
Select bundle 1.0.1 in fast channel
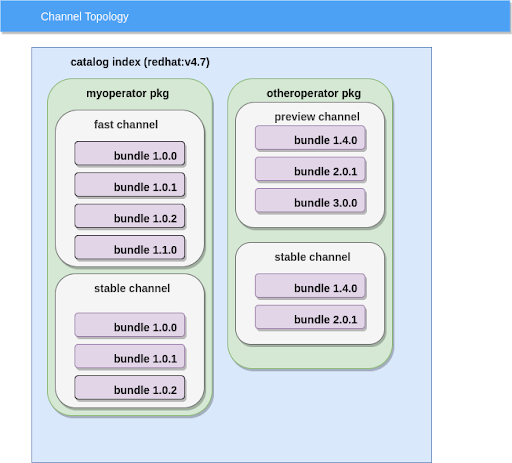point(130,185)
